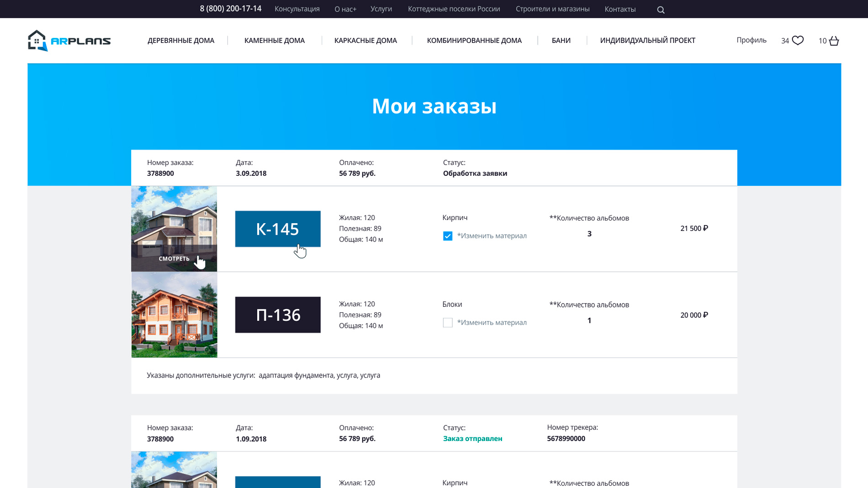Open the Бани category
Viewport: 868px width, 488px height.
click(x=561, y=41)
